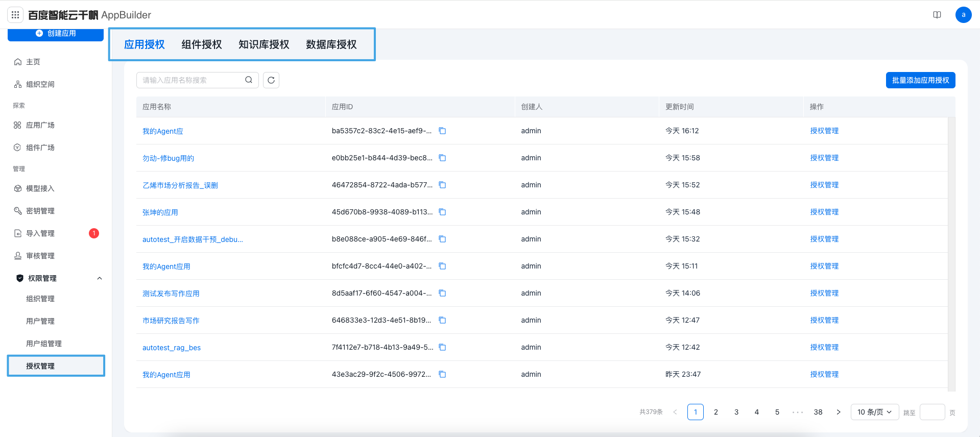Screen dimensions: 980x437
Task: Copy the ID beginning b8e088ce
Action: pos(442,239)
